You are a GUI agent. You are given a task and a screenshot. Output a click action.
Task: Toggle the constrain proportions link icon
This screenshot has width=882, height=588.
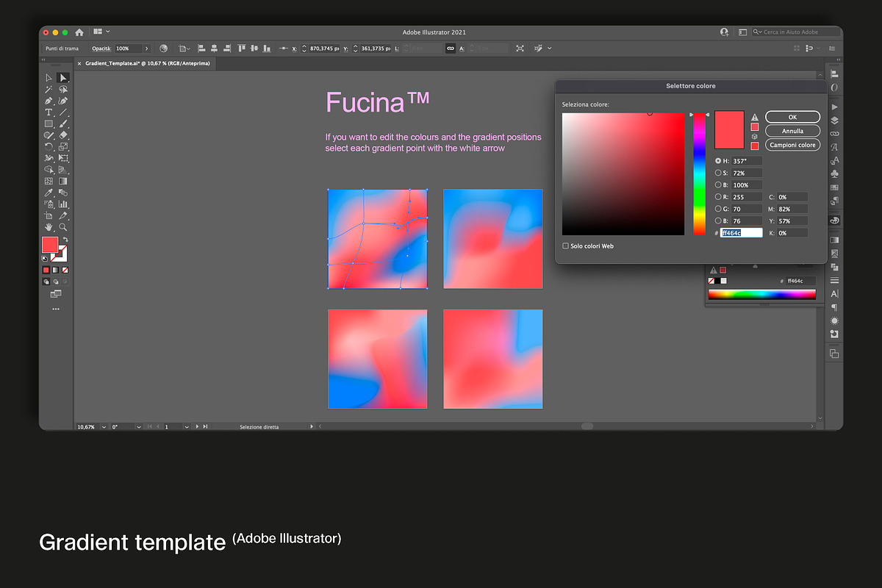click(x=451, y=48)
